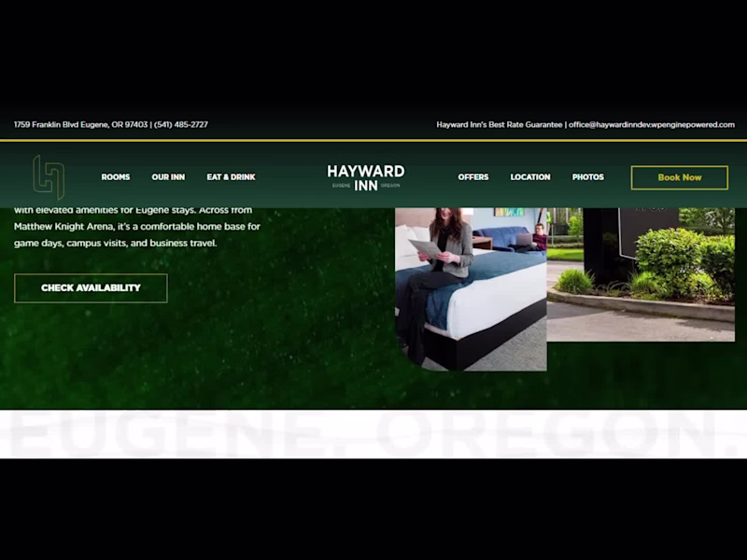Select the text 'game days, campus visits, and business travel.'
The width and height of the screenshot is (747, 560).
pos(115,244)
